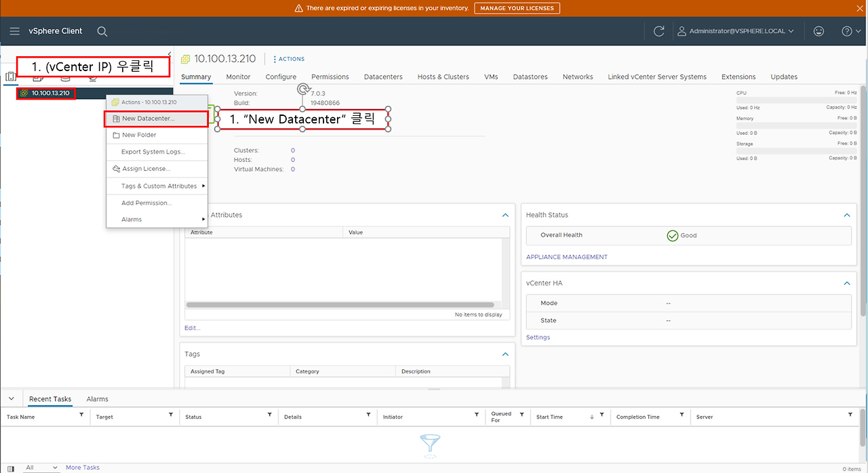
Task: Click vCenter icon beside the page title
Action: (185, 59)
